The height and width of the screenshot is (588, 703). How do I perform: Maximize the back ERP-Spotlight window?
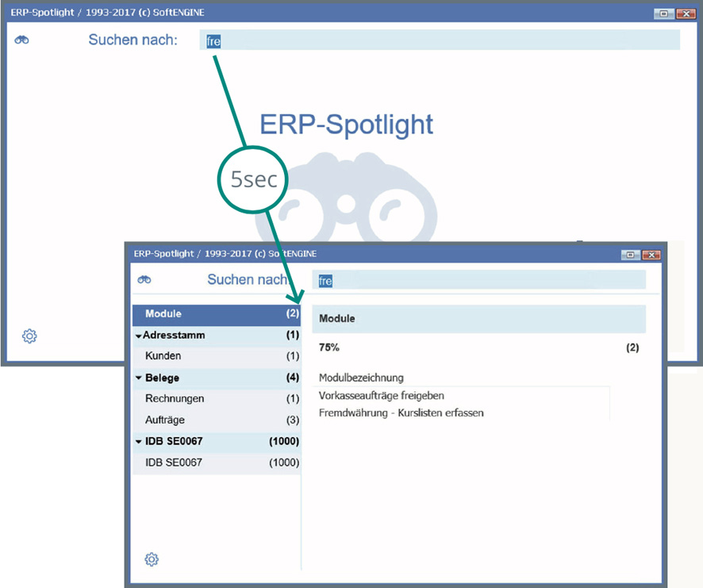(x=664, y=13)
